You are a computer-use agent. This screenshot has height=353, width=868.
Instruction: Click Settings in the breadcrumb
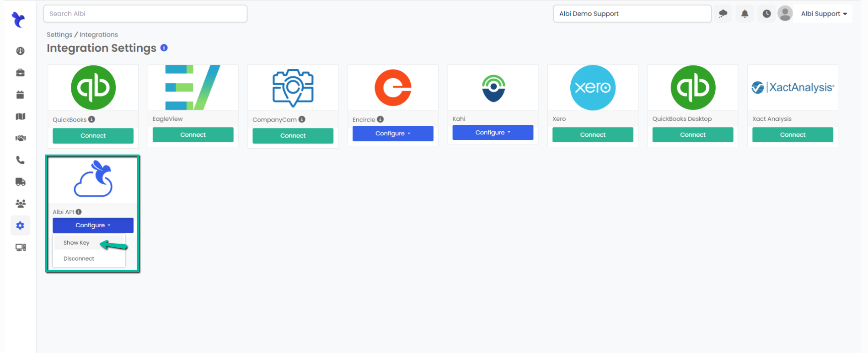[59, 35]
